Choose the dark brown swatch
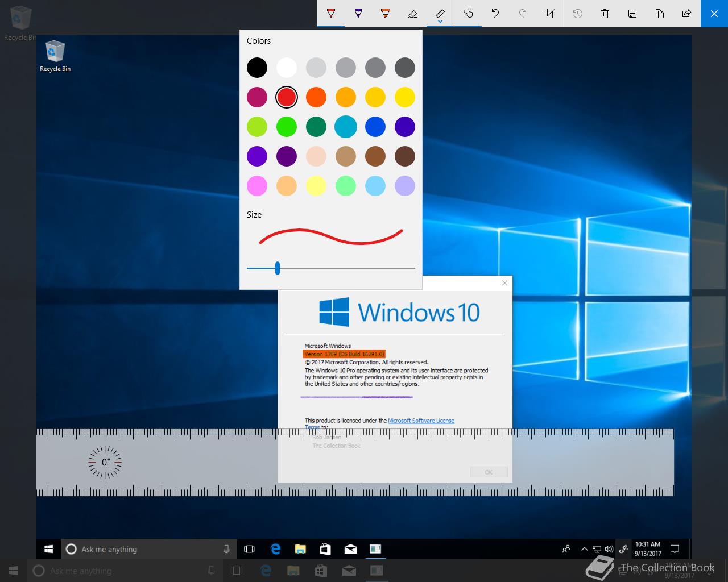 (405, 156)
